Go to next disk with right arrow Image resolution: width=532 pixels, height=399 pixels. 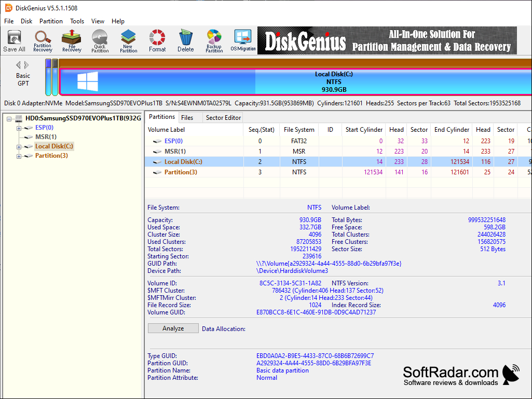(x=26, y=65)
